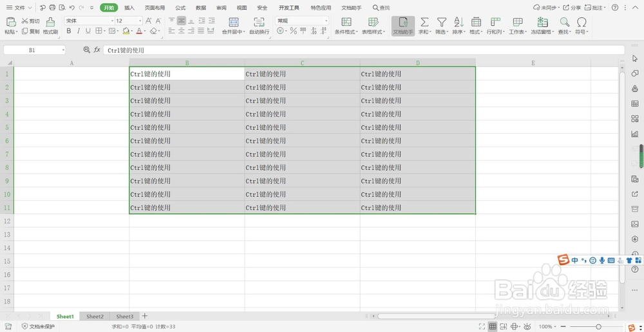The height and width of the screenshot is (332, 644).
Task: Click the 批注 comment button
Action: [x=594, y=7]
